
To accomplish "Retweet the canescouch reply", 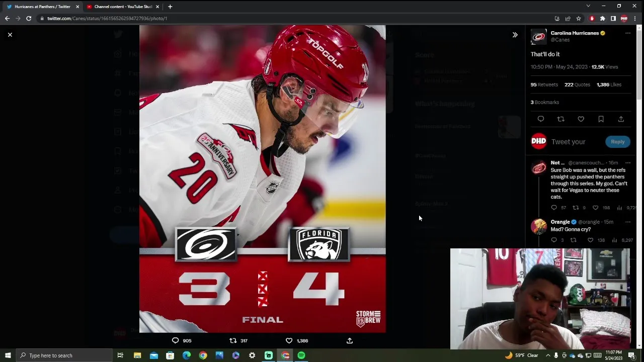I will click(576, 208).
